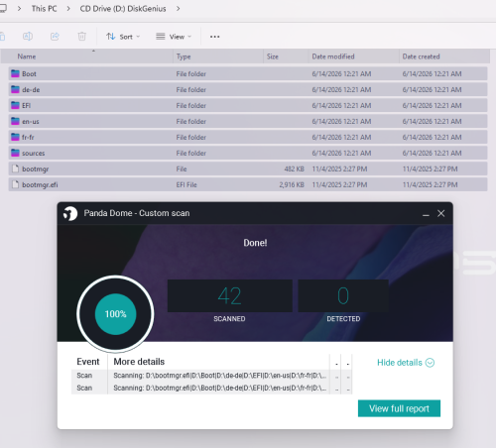Click the Delete trash icon in toolbar
Screen dimensions: 496x448
(x=81, y=37)
